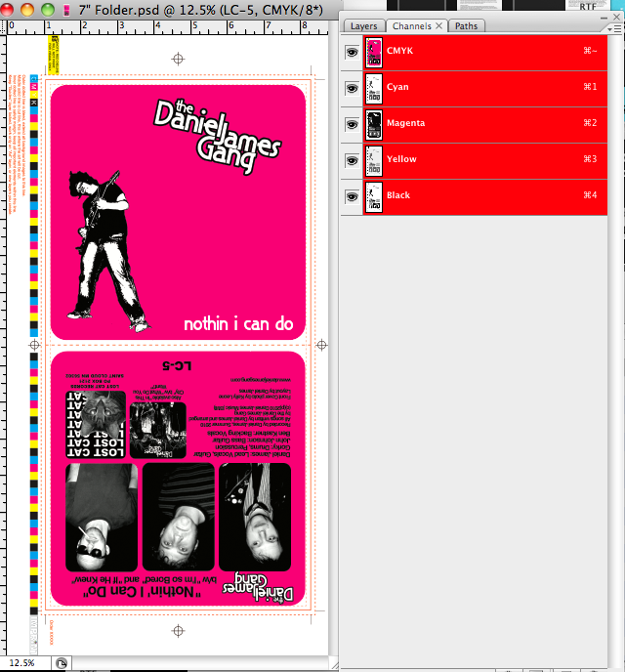Click the yellow minimize window button
Screen dimensions: 625x672
(x=27, y=9)
